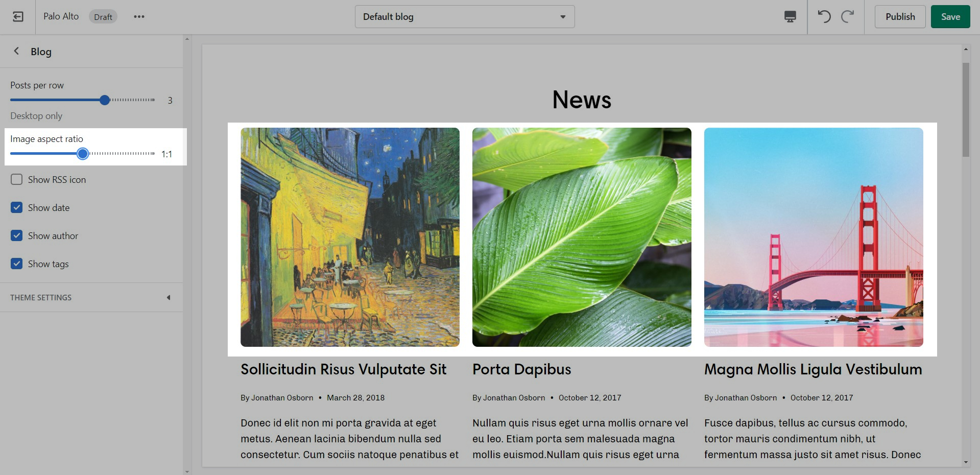Click the Image aspect ratio slider handle

coord(83,154)
